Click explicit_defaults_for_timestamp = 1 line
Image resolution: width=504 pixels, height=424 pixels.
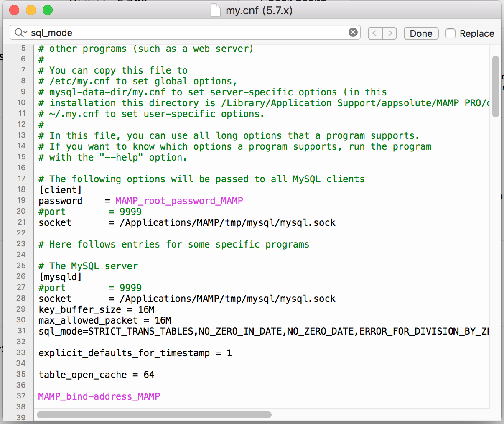pos(135,353)
